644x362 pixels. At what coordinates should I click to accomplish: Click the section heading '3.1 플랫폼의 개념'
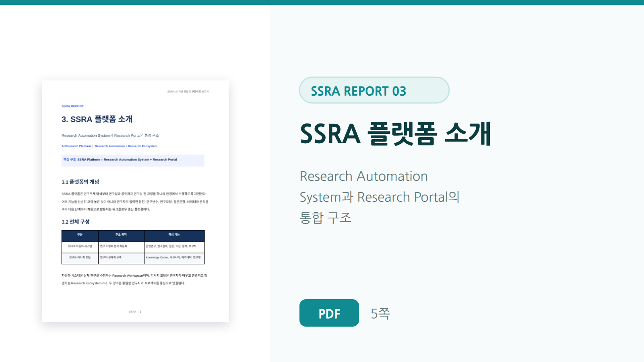click(80, 182)
